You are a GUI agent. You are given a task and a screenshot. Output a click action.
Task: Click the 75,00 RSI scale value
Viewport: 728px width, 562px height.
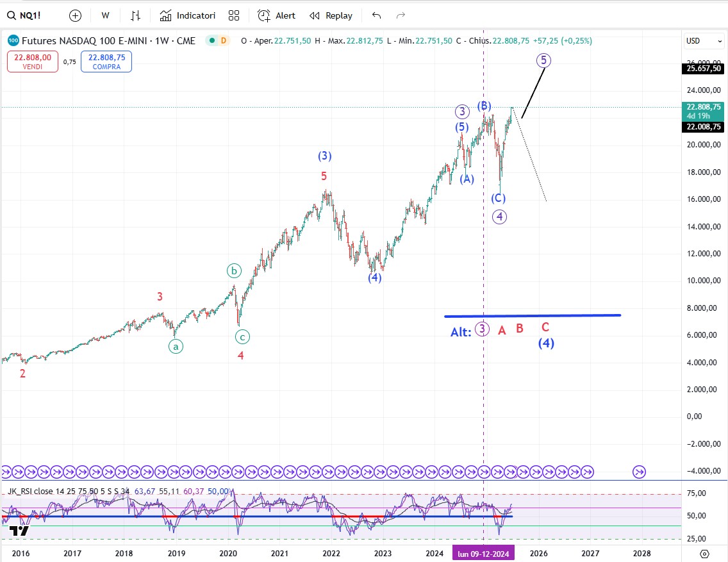pos(696,493)
